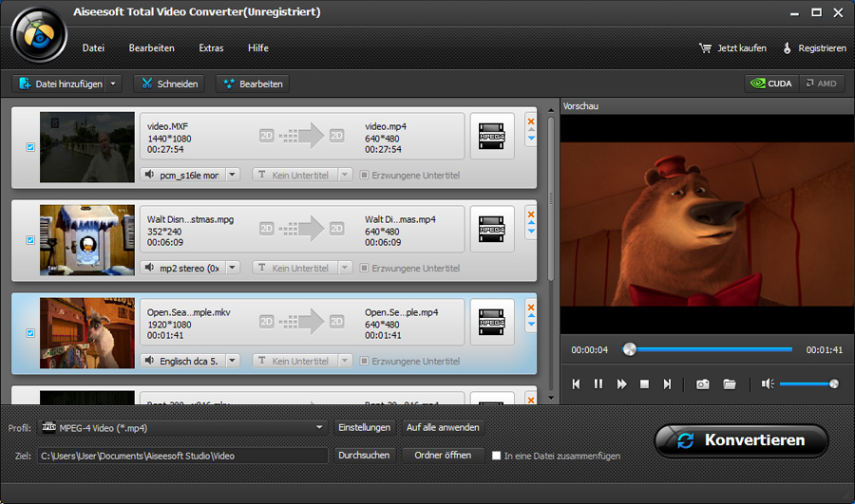The width and height of the screenshot is (855, 504).
Task: Click Ordner öffnen button
Action: 443,455
